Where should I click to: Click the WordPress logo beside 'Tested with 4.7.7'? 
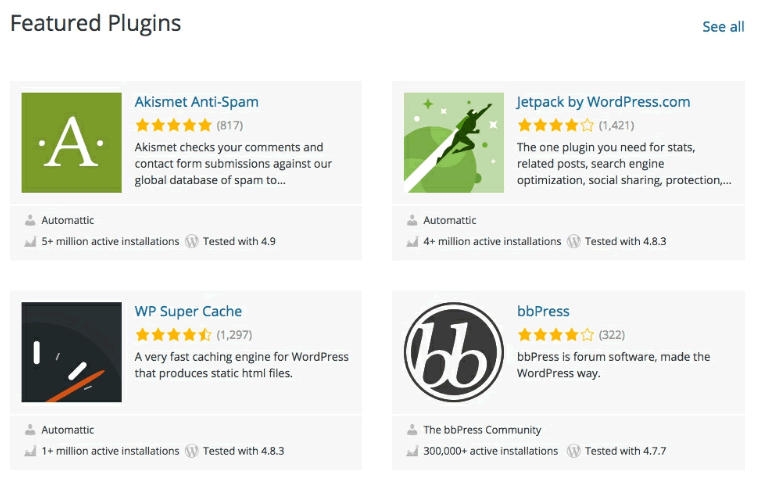[x=574, y=451]
